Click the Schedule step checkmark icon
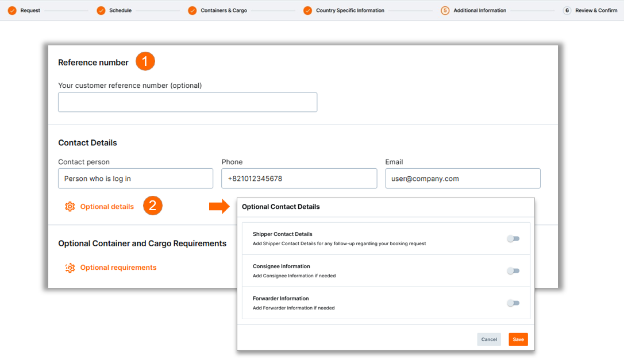624x364 pixels. pos(101,10)
